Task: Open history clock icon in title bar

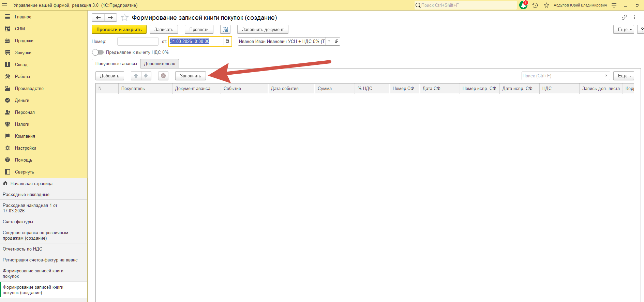Action: (535, 5)
